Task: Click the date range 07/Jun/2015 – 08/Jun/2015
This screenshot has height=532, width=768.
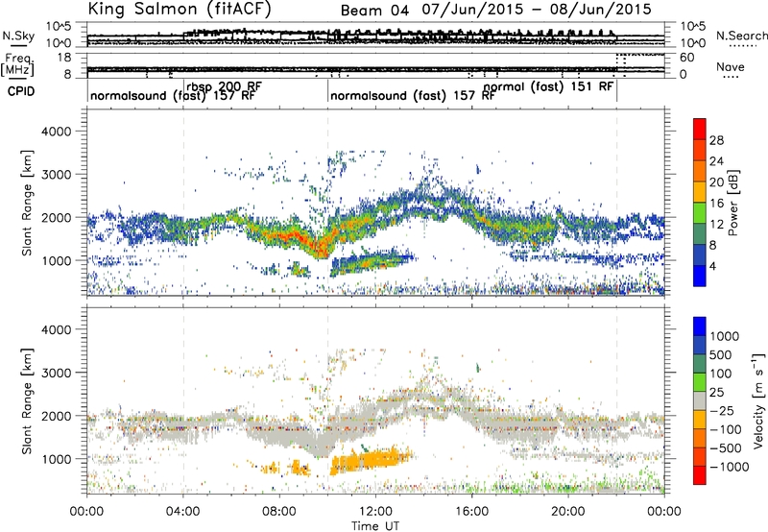Action: tap(537, 10)
